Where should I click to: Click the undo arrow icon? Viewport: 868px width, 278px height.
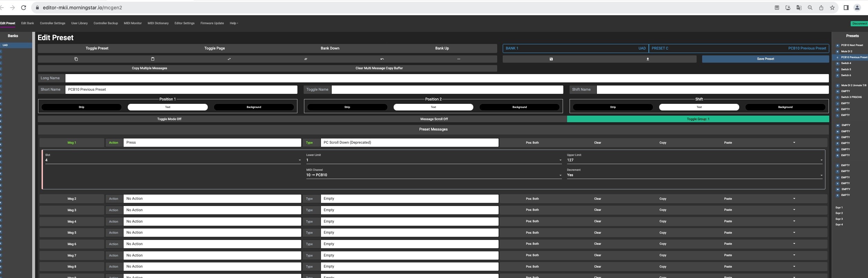tap(382, 59)
